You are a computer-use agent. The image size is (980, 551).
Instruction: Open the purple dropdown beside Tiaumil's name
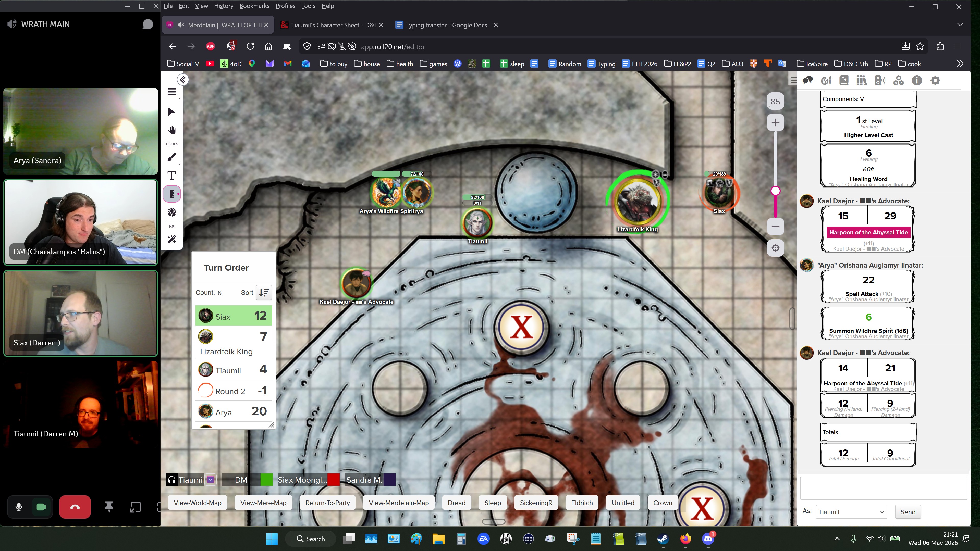pos(211,480)
